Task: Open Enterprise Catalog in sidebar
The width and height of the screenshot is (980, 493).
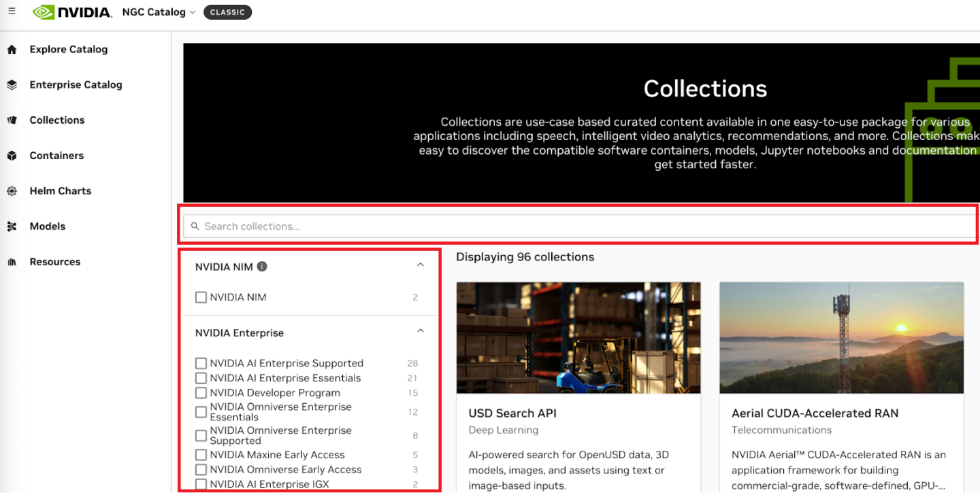Action: click(x=76, y=85)
